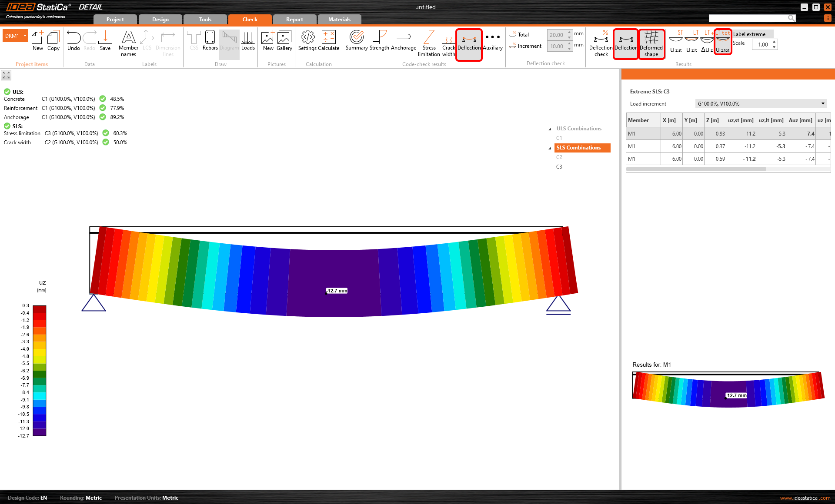Visit the www.ideastatica.com link
835x504 pixels.
pyautogui.click(x=805, y=498)
